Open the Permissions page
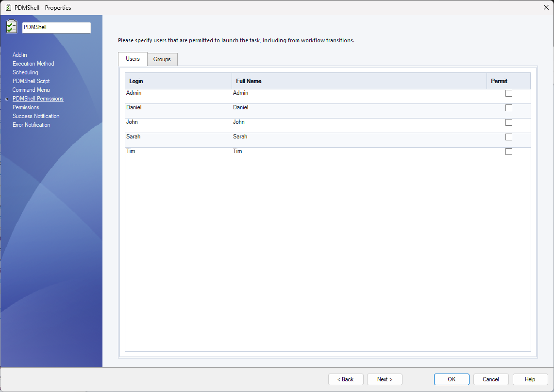This screenshot has height=392, width=554. 26,107
